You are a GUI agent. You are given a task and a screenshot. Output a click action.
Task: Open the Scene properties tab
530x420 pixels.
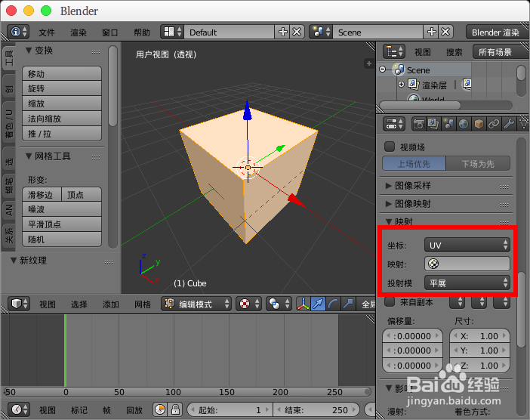click(x=448, y=124)
